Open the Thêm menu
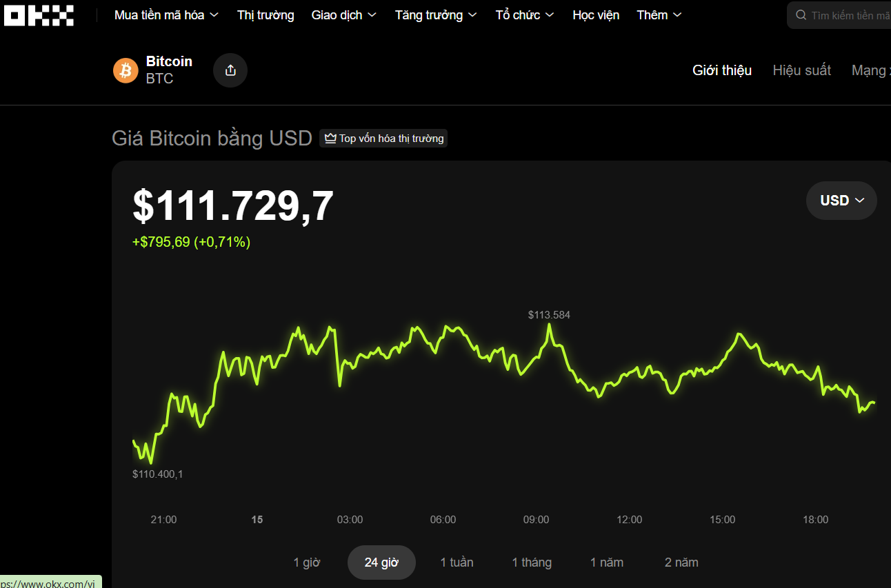 659,15
